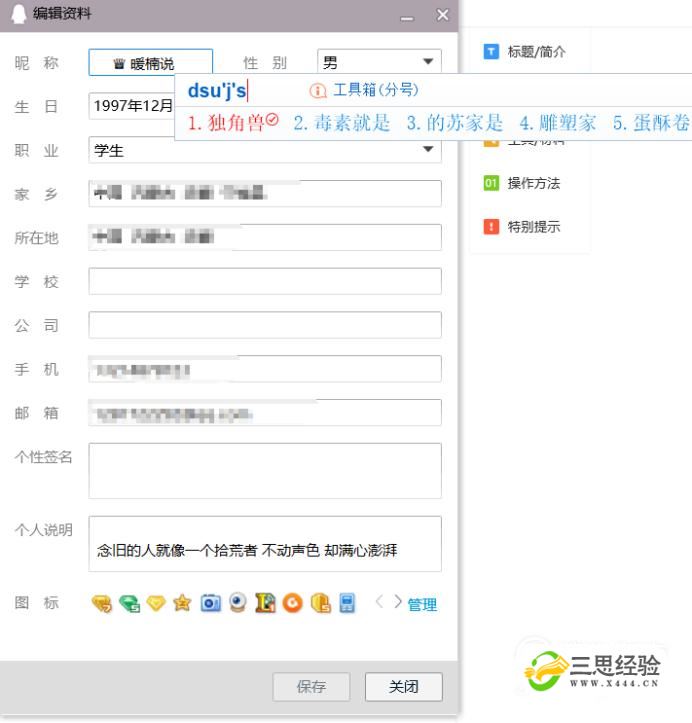Click the 邮箱 email input field
This screenshot has height=723, width=692.
[x=265, y=412]
